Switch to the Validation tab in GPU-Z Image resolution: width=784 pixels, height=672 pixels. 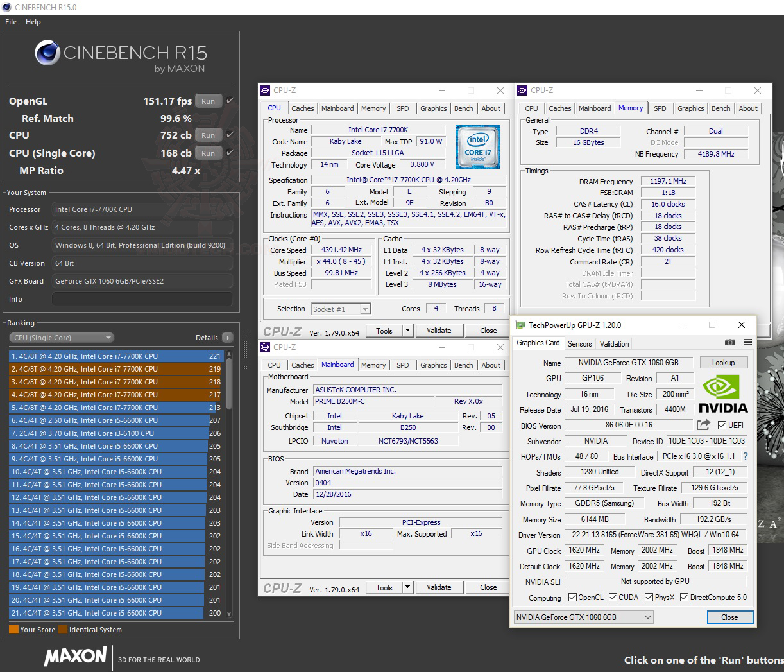615,344
